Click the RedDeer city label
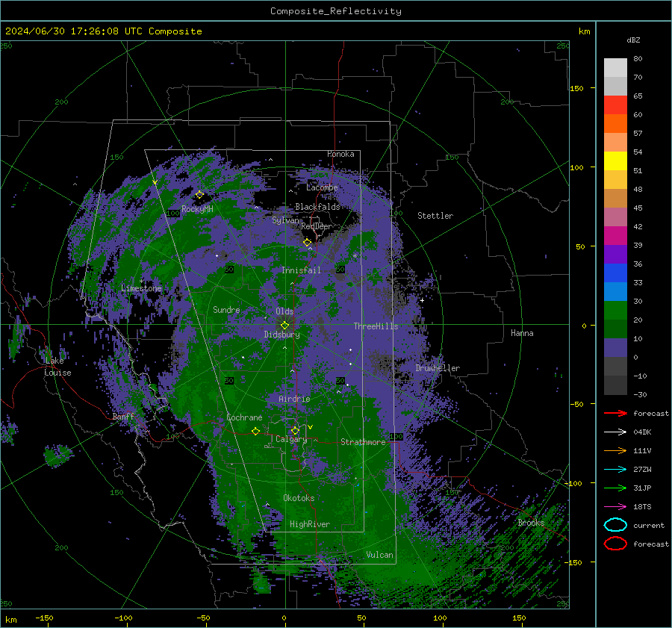Image resolution: width=672 pixels, height=628 pixels. point(317,226)
